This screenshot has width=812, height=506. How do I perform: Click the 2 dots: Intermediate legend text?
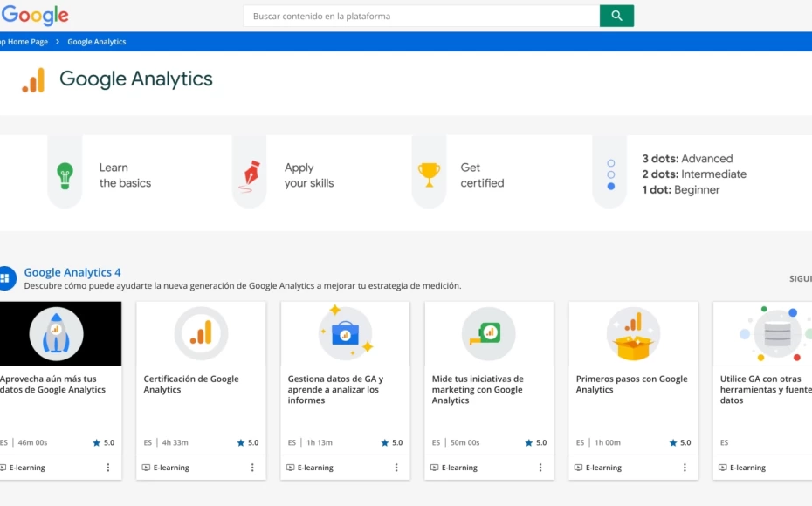point(694,174)
